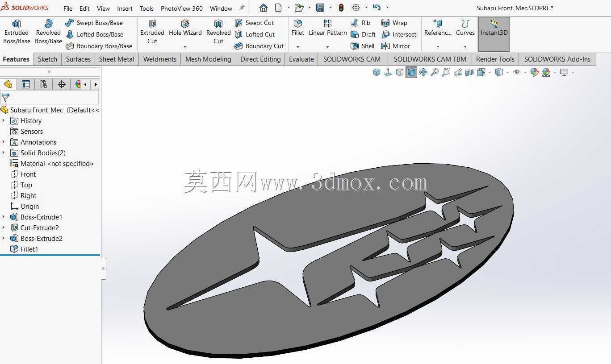Open the DimXpertManager crosshair tab
Viewport: 611px width, 364px height.
click(62, 84)
